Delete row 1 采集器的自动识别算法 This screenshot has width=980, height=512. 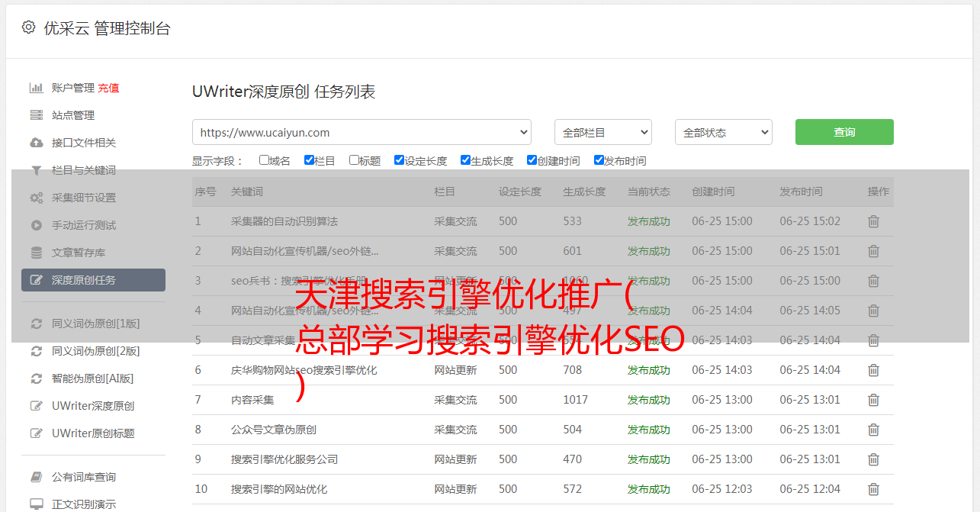click(873, 221)
